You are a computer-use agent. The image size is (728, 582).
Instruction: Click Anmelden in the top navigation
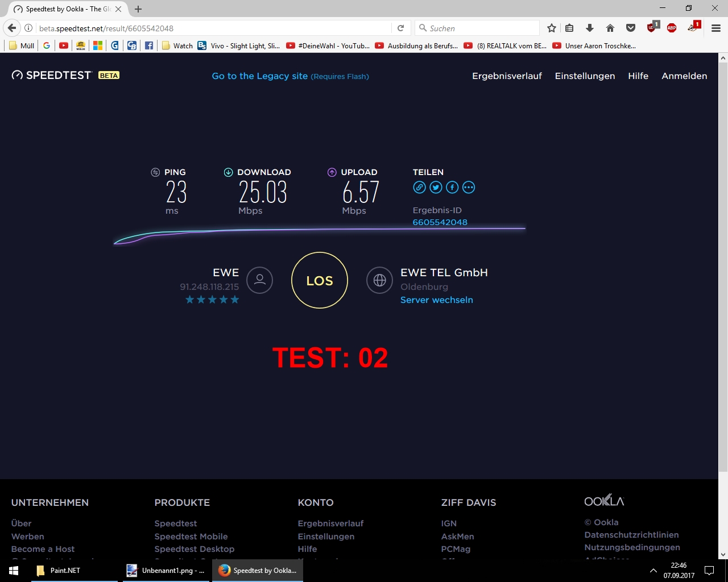(684, 76)
